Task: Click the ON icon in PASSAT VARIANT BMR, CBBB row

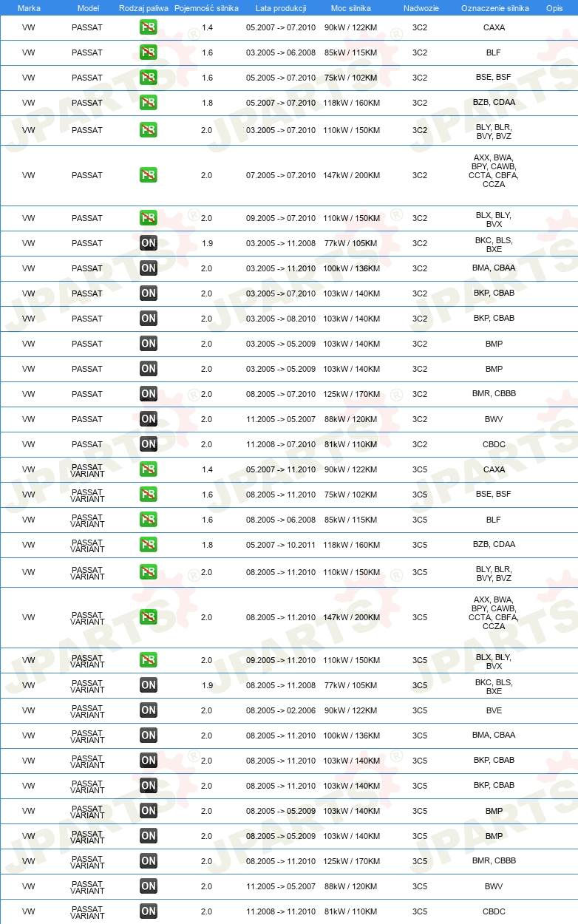Action: click(149, 861)
